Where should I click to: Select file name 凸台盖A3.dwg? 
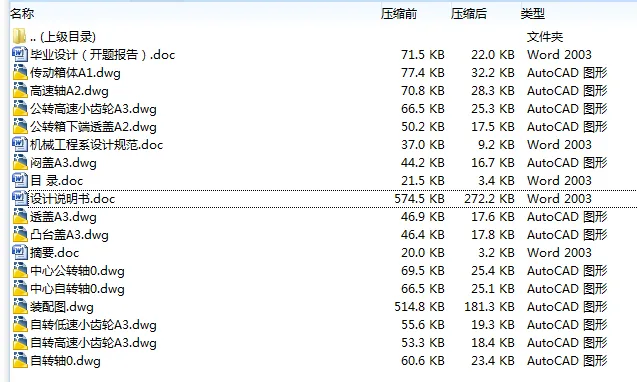tap(69, 234)
